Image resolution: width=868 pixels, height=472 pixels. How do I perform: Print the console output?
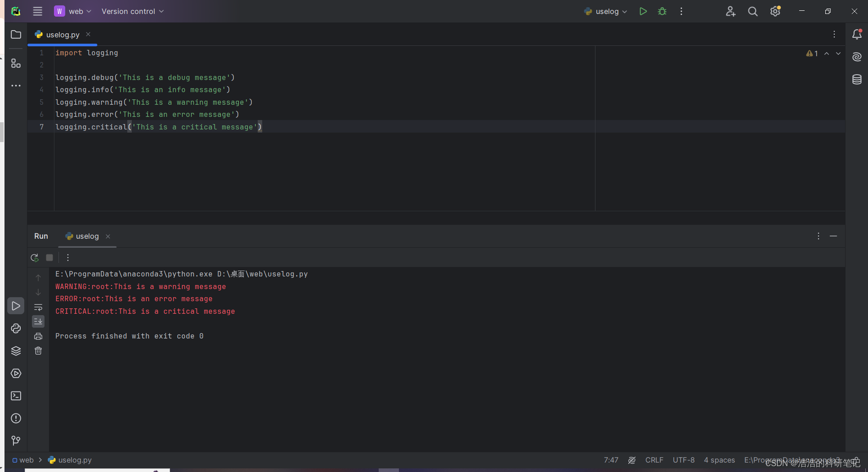coord(38,336)
